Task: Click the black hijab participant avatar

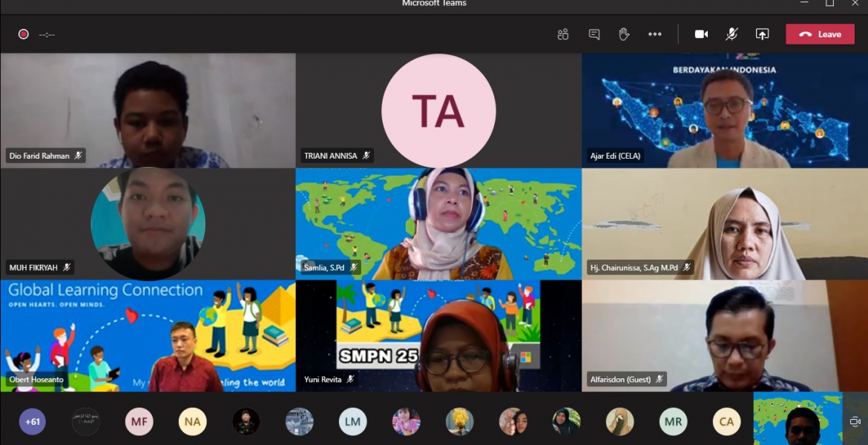Action: (x=566, y=422)
